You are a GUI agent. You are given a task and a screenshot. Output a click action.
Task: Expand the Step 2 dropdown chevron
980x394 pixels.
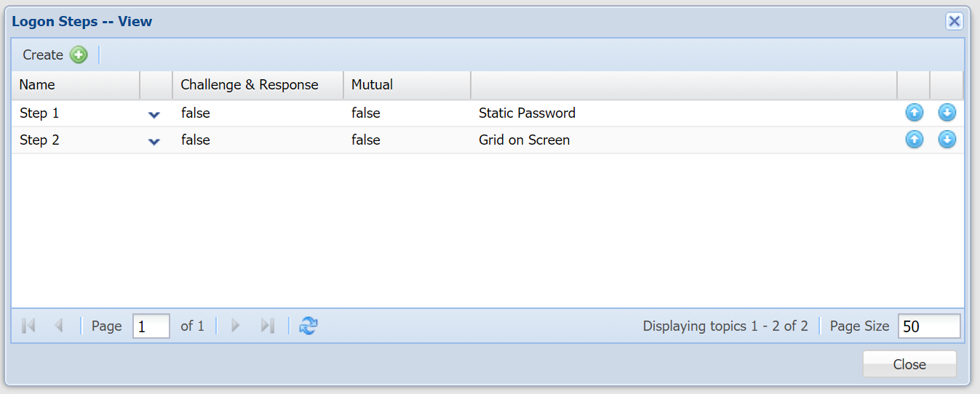154,141
